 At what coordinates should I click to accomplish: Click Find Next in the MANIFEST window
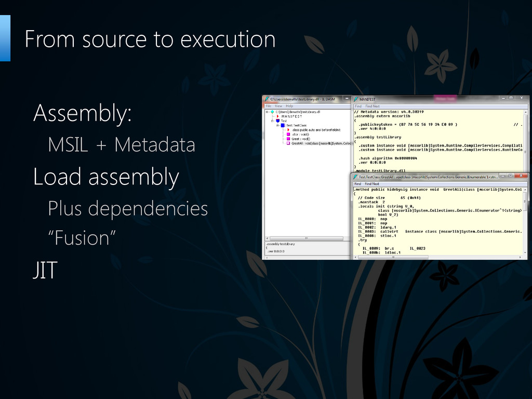click(x=373, y=106)
